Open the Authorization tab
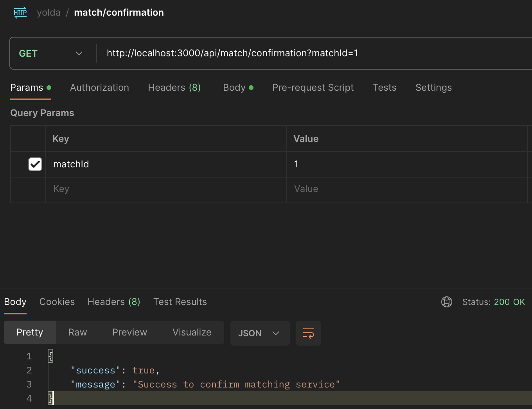The width and height of the screenshot is (532, 409). click(x=99, y=88)
